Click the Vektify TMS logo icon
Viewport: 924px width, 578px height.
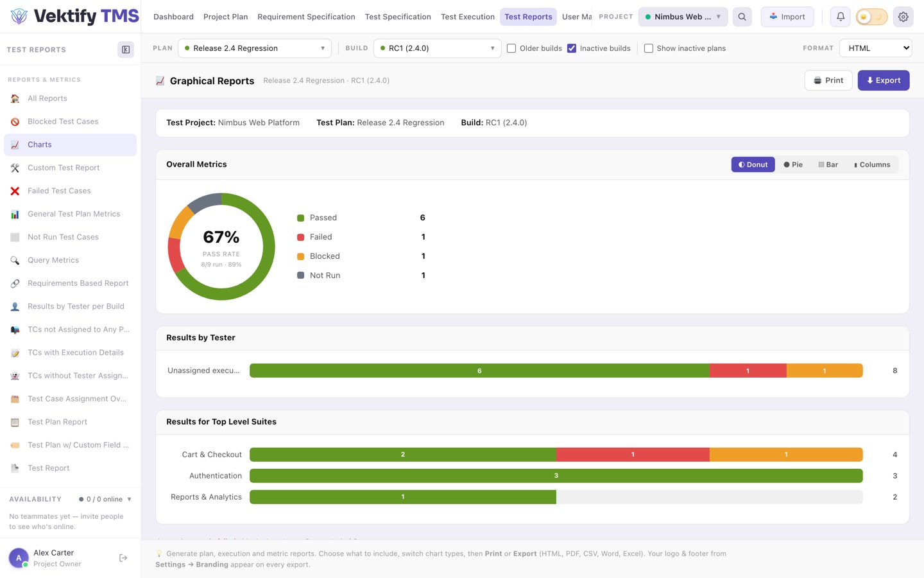(19, 16)
